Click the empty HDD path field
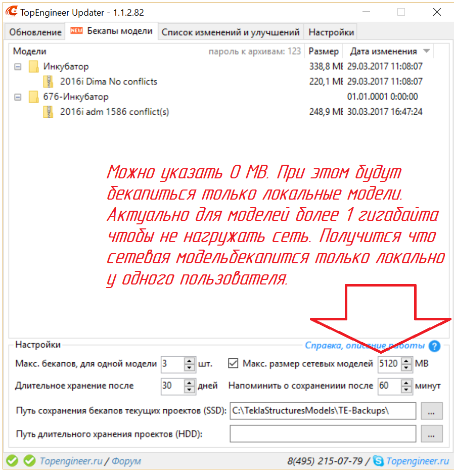The width and height of the screenshot is (454, 476). pyautogui.click(x=323, y=434)
